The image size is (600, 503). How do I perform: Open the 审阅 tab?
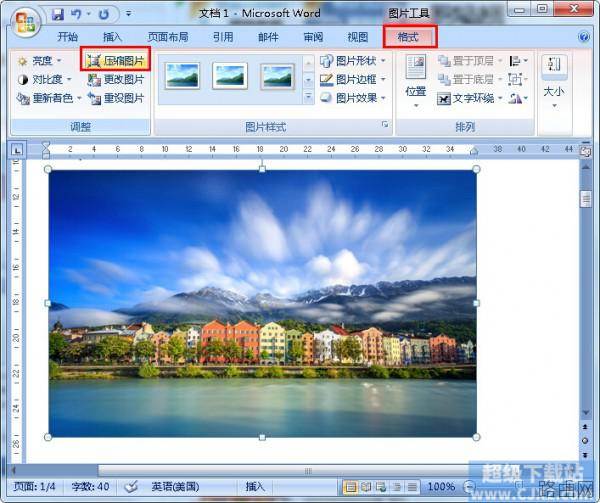(x=313, y=37)
